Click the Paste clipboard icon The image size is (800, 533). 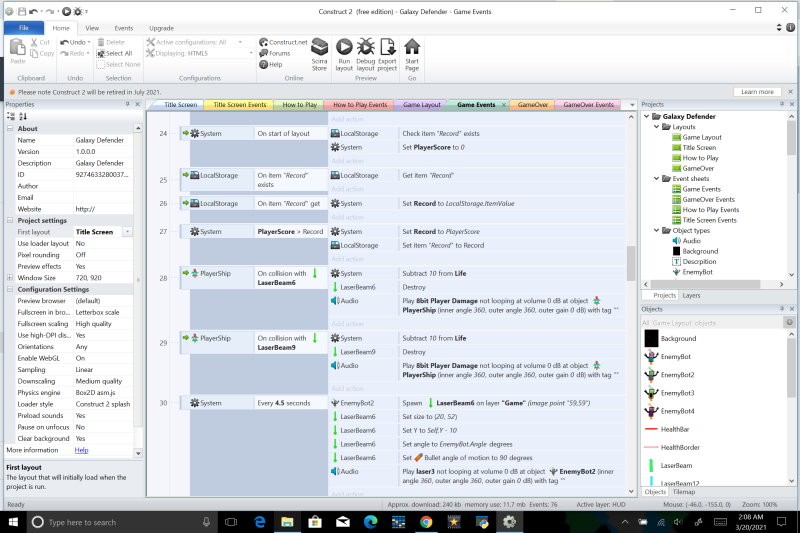click(x=17, y=47)
